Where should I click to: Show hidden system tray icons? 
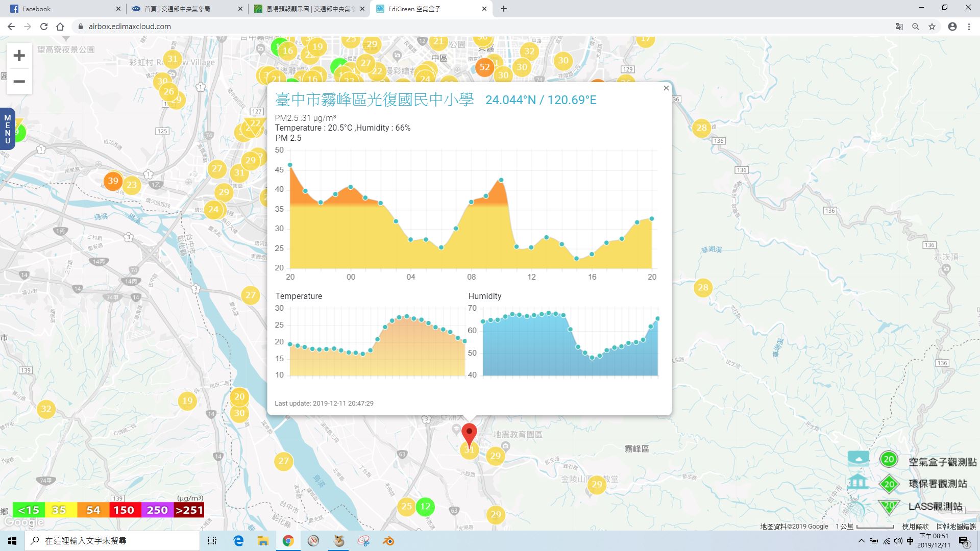click(x=862, y=541)
